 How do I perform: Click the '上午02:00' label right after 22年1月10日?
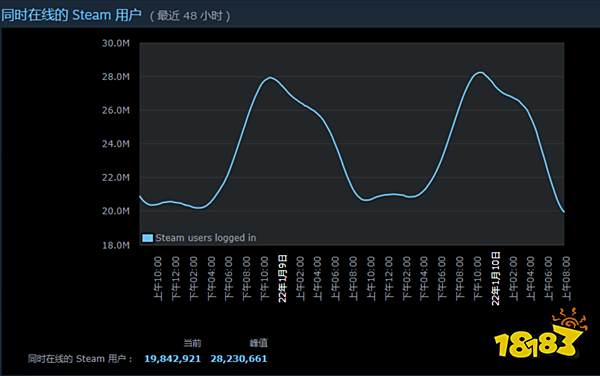(x=513, y=278)
